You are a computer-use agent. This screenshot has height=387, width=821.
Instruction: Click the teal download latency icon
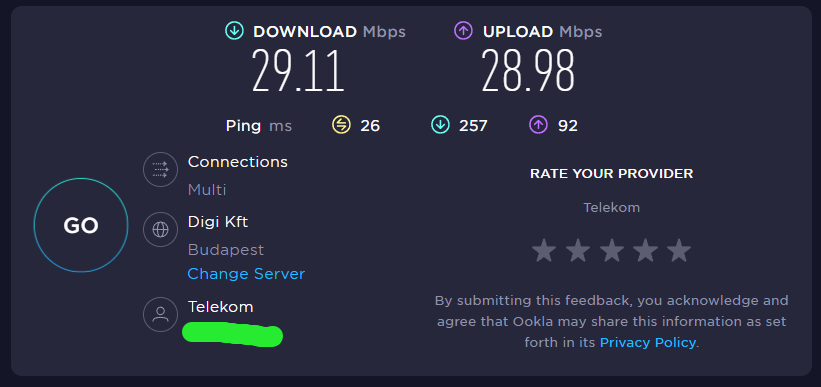click(440, 125)
